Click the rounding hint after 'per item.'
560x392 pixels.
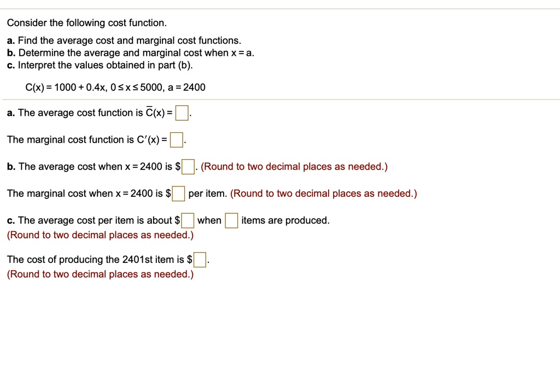(x=324, y=194)
